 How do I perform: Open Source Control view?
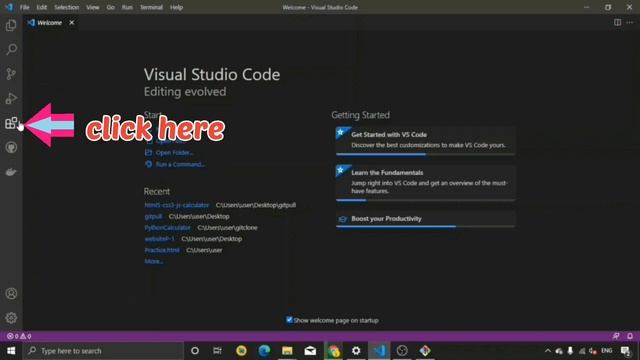(11, 74)
